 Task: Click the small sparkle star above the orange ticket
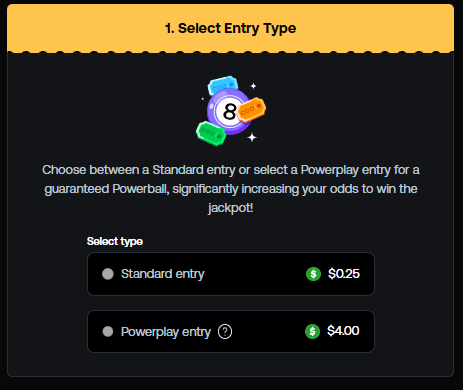[x=253, y=86]
